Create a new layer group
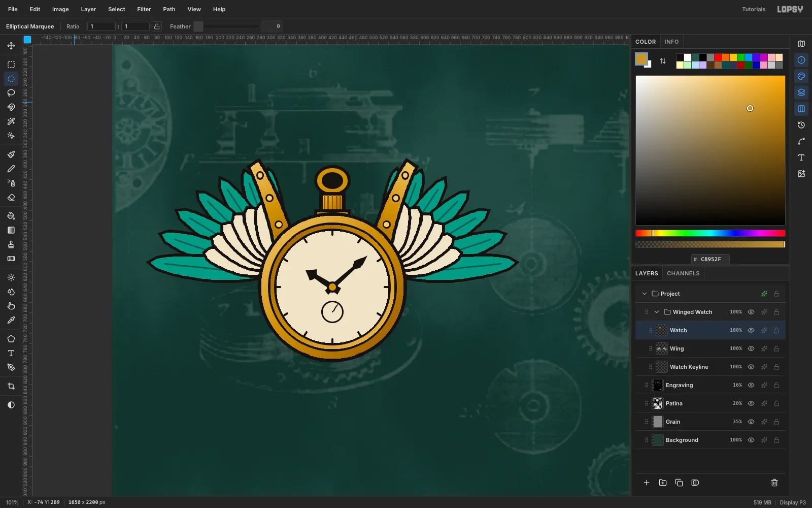812x508 pixels. click(663, 483)
